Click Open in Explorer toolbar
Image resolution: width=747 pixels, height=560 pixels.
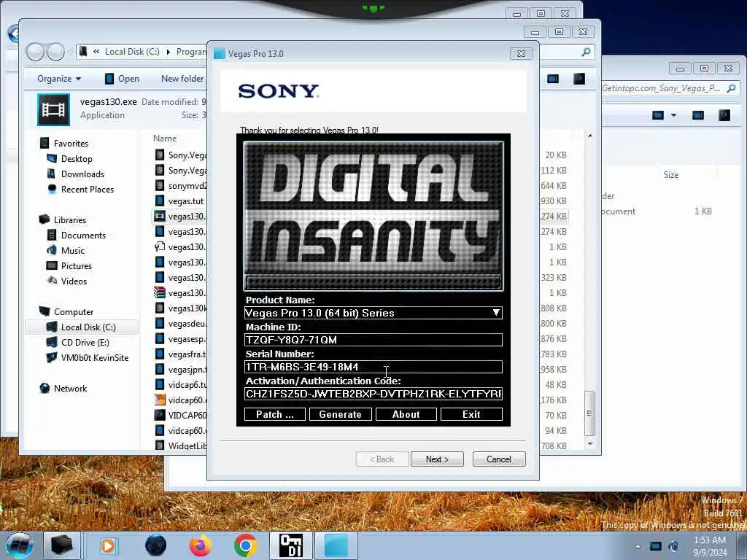pyautogui.click(x=123, y=79)
